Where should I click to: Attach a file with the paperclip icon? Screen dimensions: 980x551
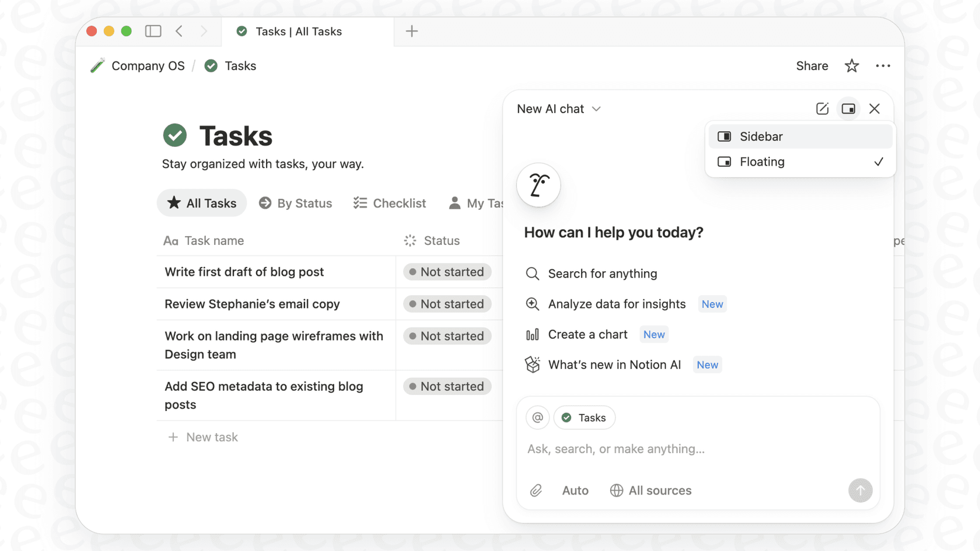(x=536, y=490)
